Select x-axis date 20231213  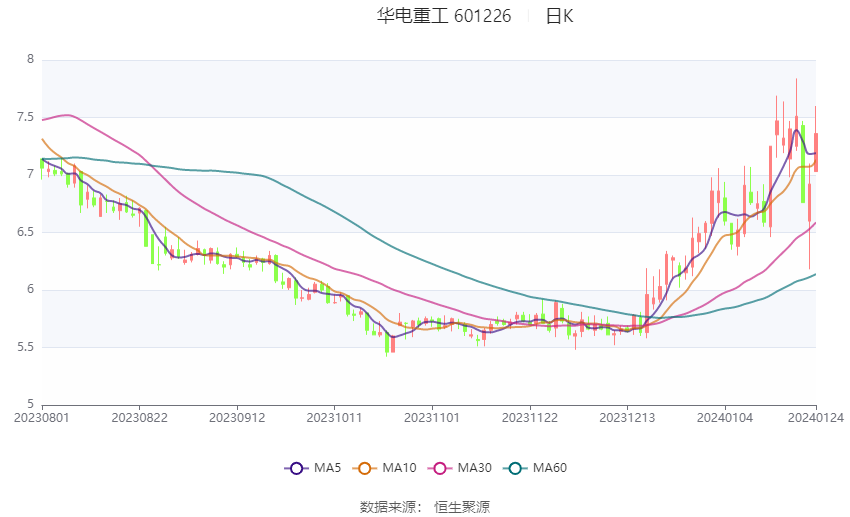(x=627, y=418)
